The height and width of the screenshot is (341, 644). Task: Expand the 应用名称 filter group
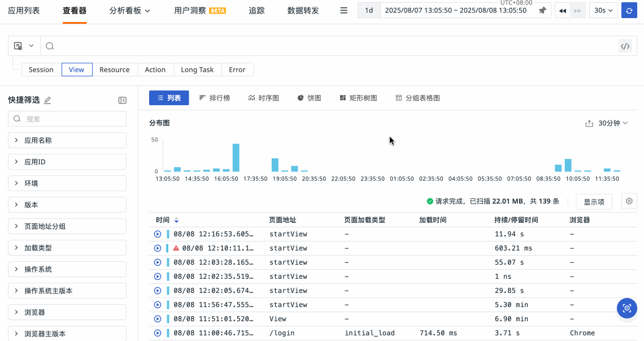coord(67,140)
